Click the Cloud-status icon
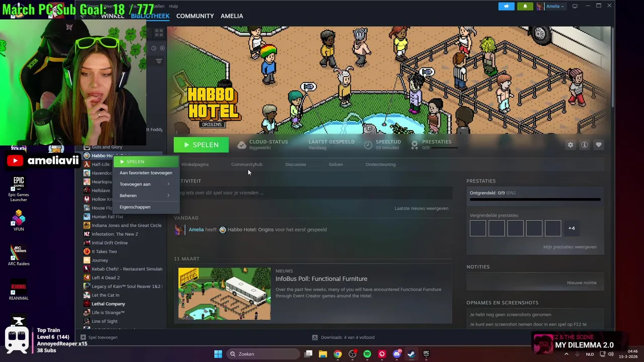The height and width of the screenshot is (362, 644). coord(242,145)
